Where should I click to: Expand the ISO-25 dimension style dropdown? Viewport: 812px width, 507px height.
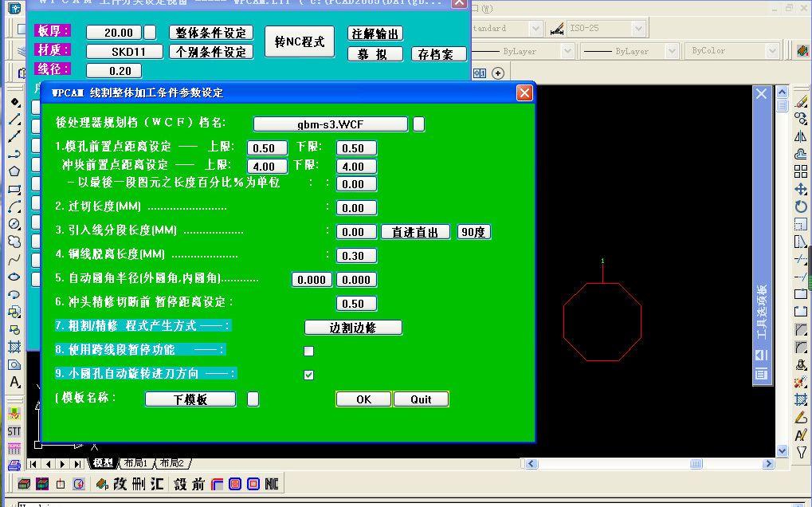coord(637,29)
